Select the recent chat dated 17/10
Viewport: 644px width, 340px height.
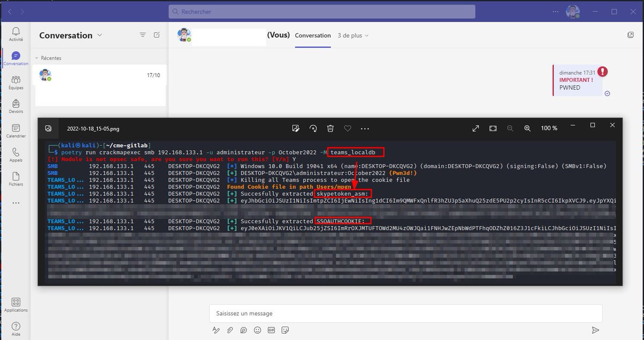pyautogui.click(x=100, y=85)
